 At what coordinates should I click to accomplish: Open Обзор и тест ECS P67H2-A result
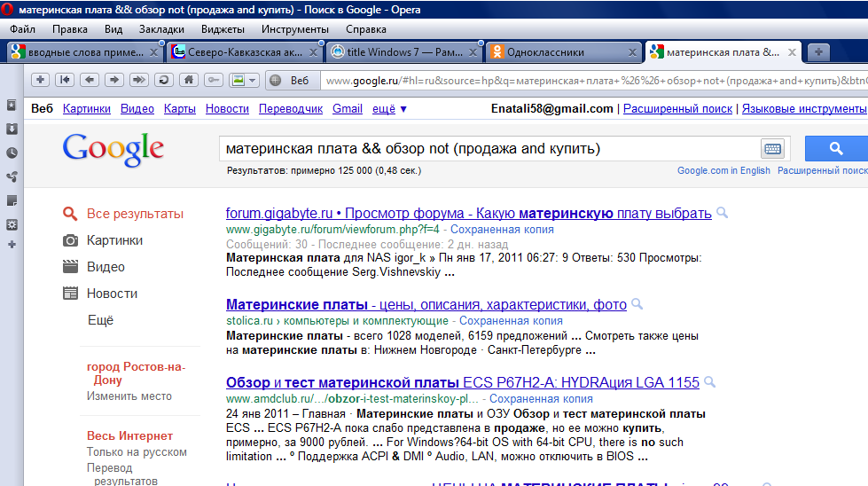(x=463, y=382)
